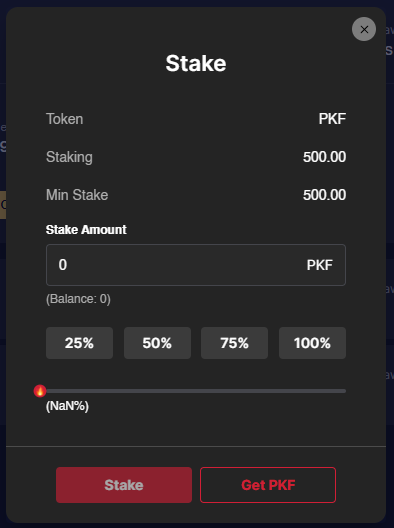
Task: Click the PKF suffix inside amount field
Action: pyautogui.click(x=320, y=265)
